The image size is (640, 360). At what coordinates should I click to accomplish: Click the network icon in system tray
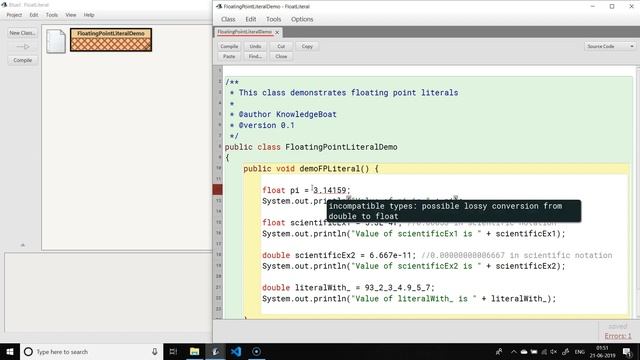tap(544, 352)
